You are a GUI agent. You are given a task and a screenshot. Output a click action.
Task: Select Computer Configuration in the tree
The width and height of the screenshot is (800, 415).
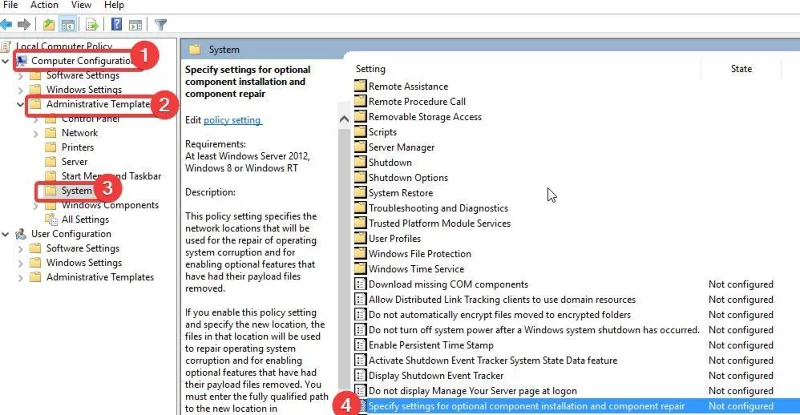(81, 61)
